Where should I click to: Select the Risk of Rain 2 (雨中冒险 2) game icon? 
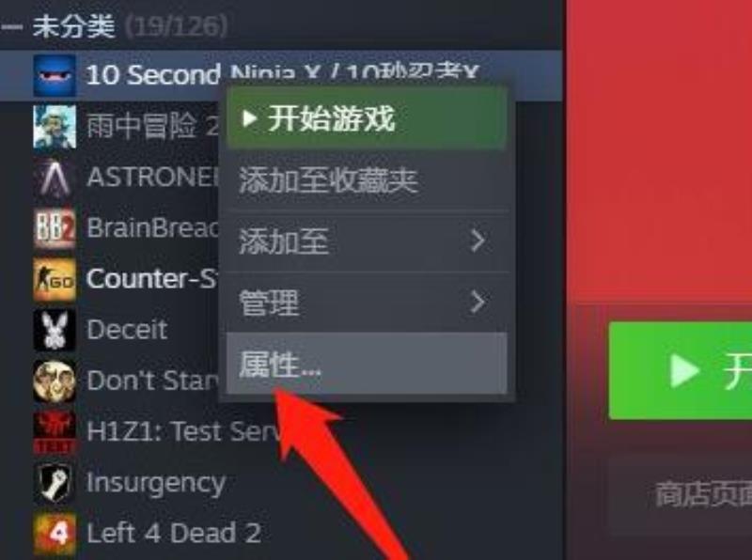click(55, 127)
